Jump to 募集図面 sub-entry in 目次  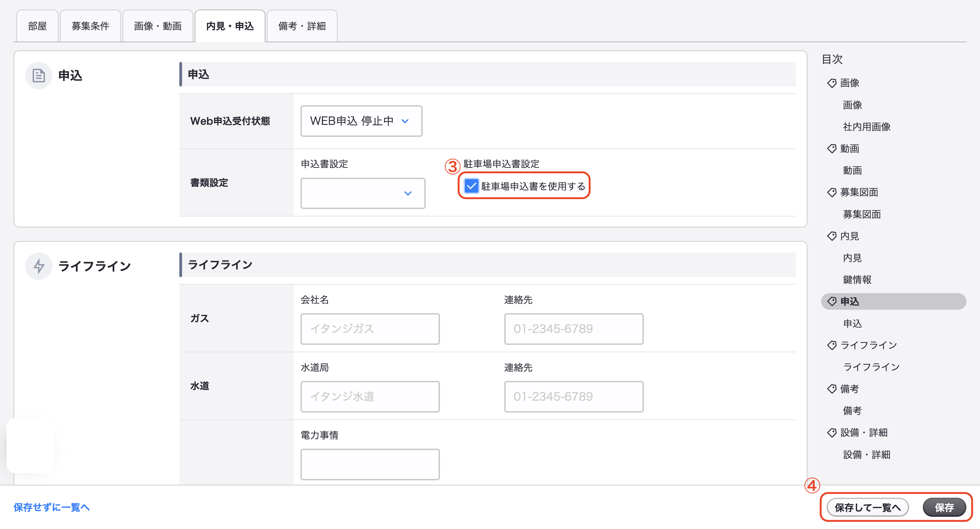tap(862, 214)
